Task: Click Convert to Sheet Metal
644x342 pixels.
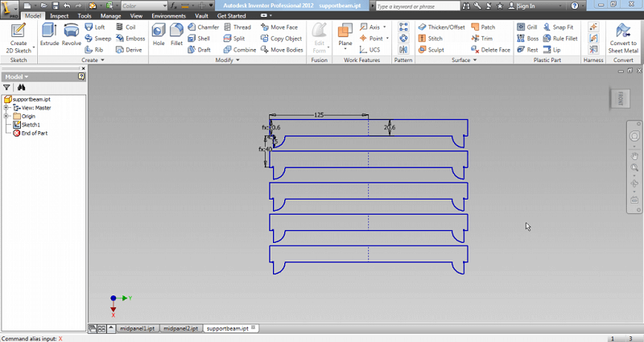Action: [623, 39]
